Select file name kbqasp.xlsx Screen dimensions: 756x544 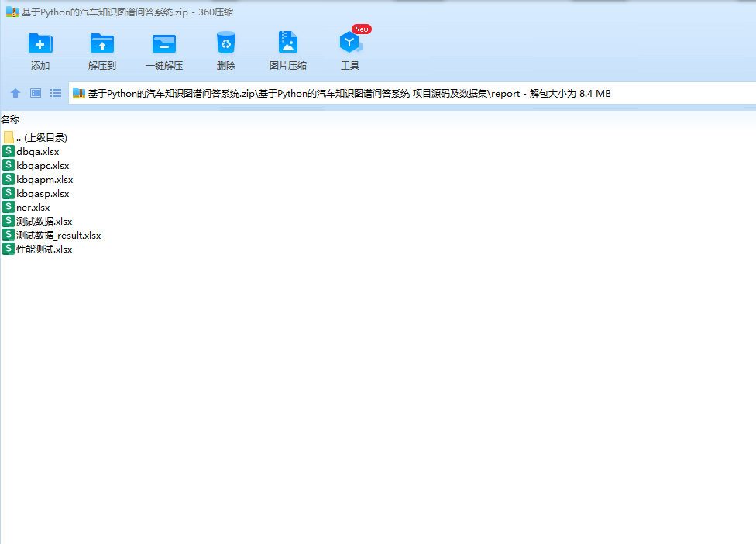point(43,194)
